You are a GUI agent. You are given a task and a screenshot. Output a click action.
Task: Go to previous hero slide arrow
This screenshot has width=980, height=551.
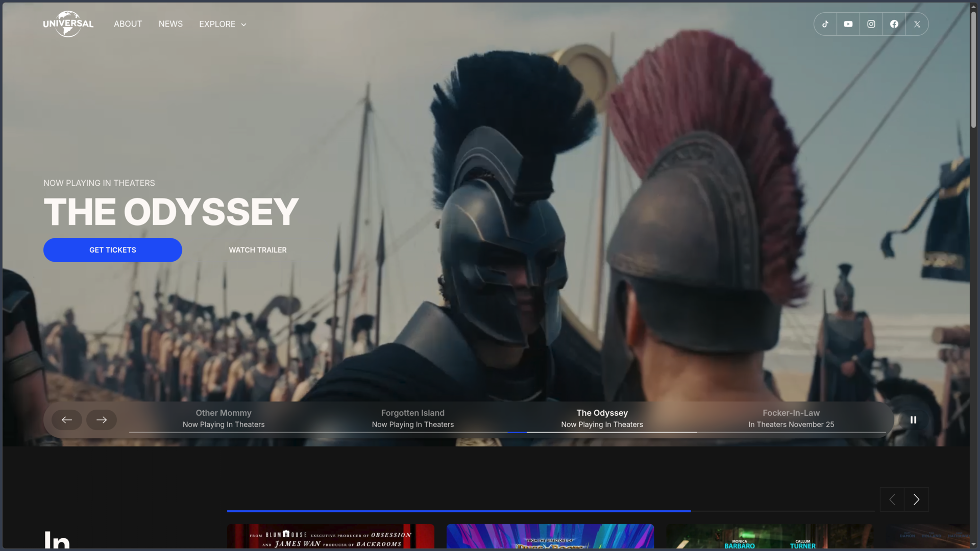coord(67,420)
